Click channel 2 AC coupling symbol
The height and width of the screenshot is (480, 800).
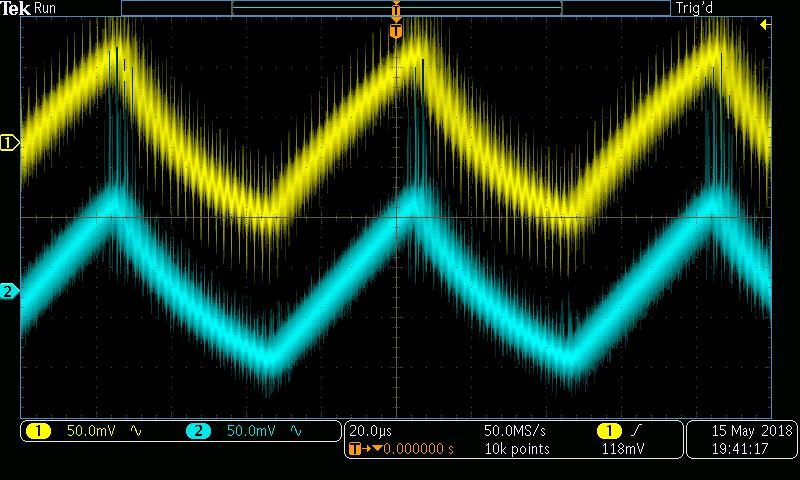[296, 431]
